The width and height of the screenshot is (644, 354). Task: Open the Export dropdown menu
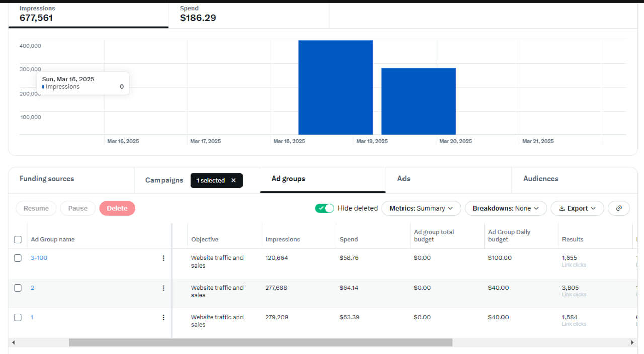click(x=577, y=208)
